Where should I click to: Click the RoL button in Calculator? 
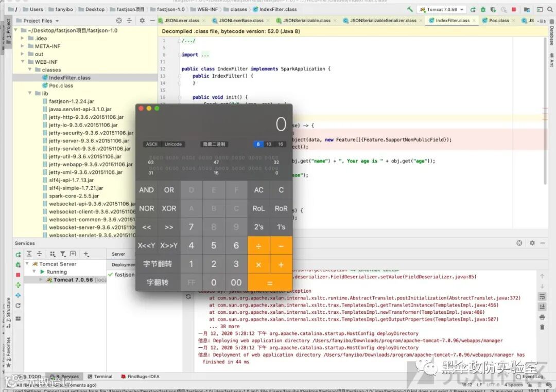click(x=258, y=208)
